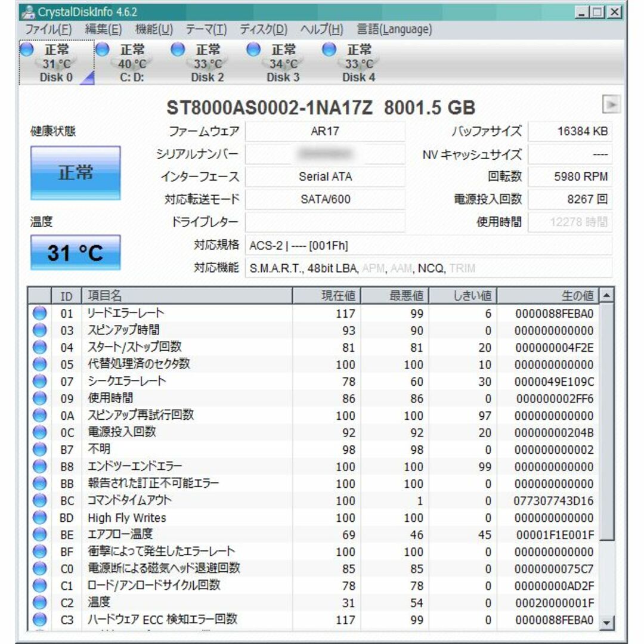Open the 機能(U) menu
The width and height of the screenshot is (644, 644).
click(154, 30)
